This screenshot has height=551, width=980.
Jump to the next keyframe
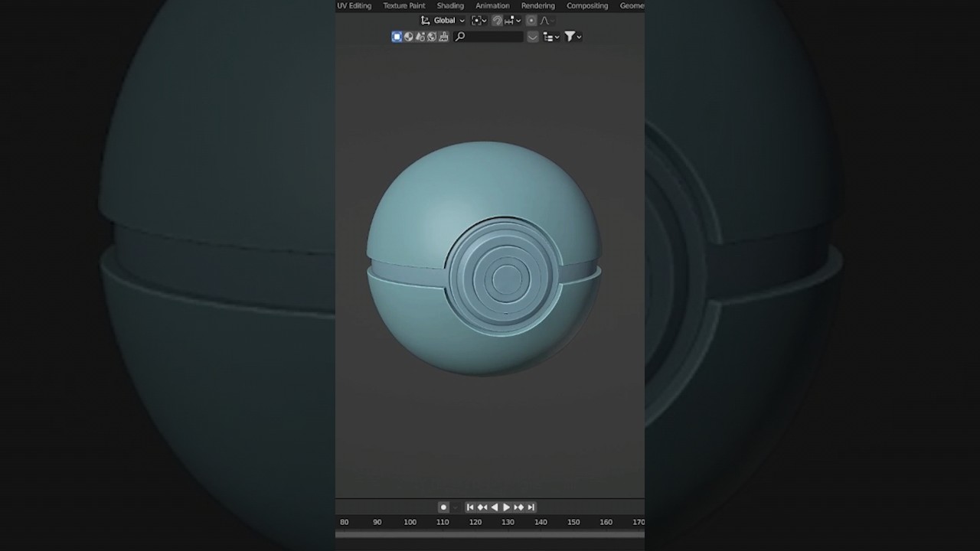click(518, 507)
